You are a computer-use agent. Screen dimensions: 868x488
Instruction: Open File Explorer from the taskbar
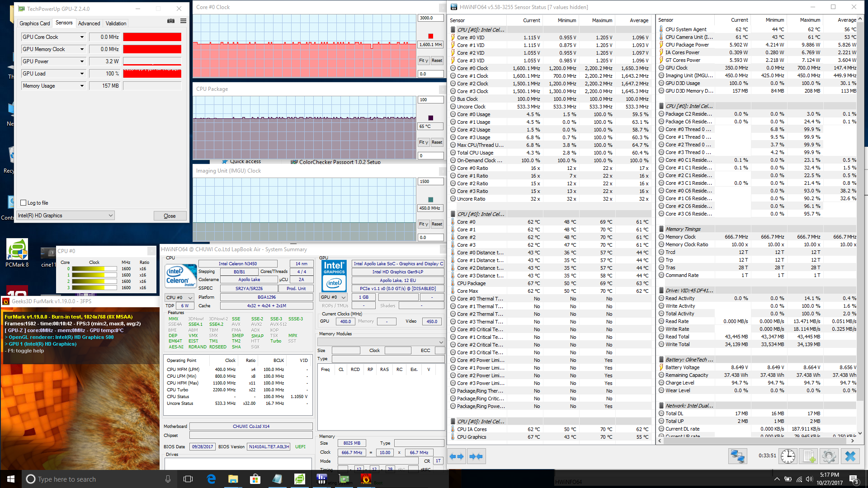click(233, 479)
